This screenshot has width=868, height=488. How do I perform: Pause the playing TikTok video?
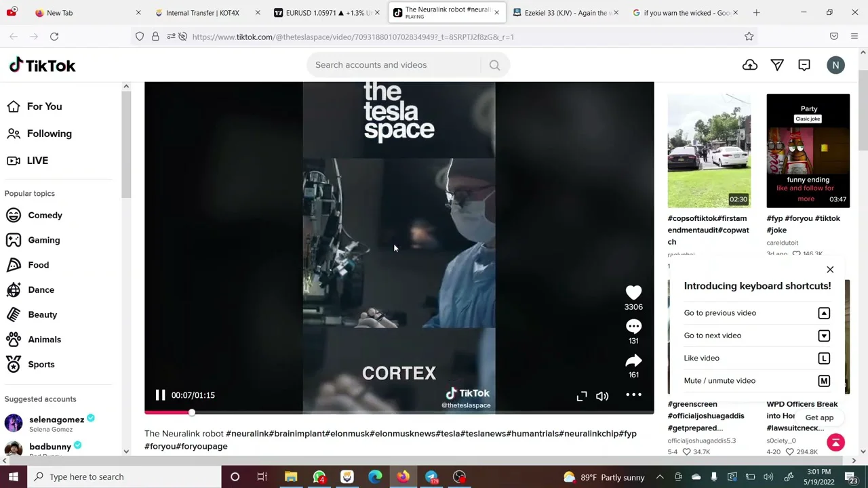(160, 395)
